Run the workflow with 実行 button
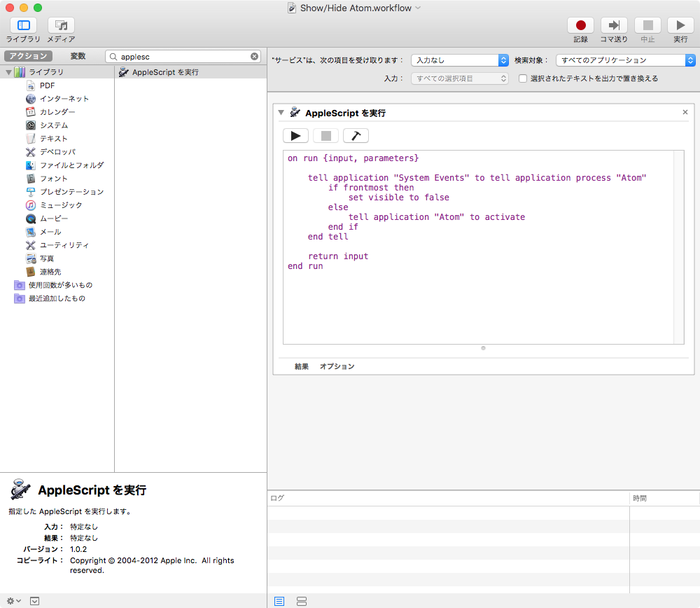This screenshot has height=608, width=700. pos(680,25)
